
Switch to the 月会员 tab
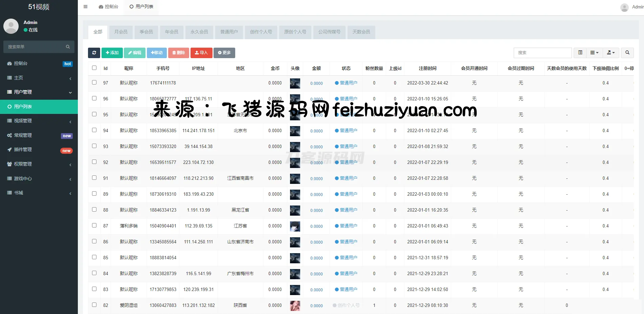tap(121, 32)
